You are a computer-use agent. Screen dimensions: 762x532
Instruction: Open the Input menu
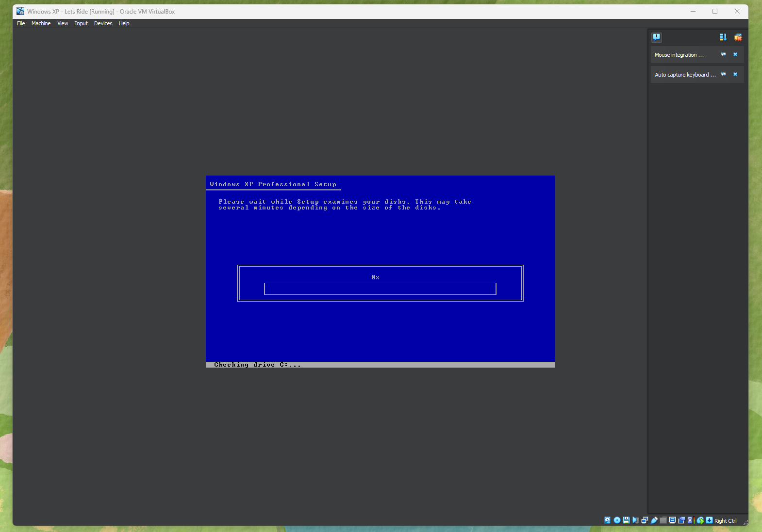tap(81, 23)
